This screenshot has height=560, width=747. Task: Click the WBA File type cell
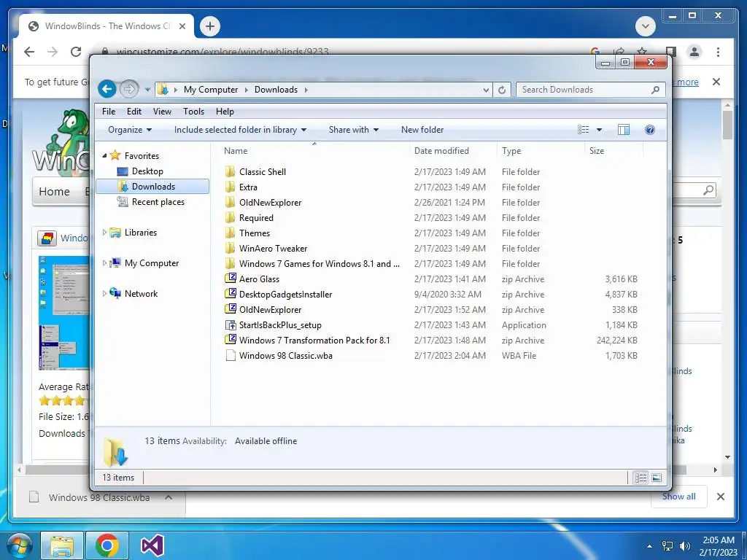pyautogui.click(x=519, y=355)
